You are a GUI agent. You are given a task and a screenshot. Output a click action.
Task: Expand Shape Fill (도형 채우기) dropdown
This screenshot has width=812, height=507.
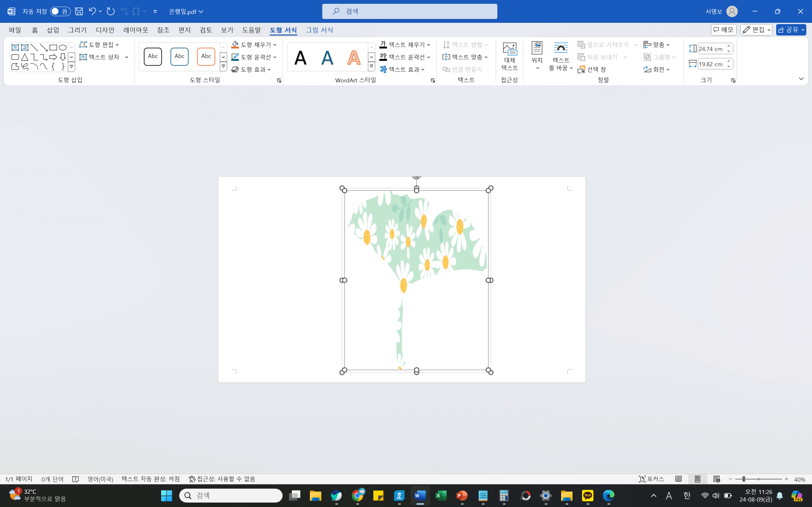pyautogui.click(x=275, y=45)
